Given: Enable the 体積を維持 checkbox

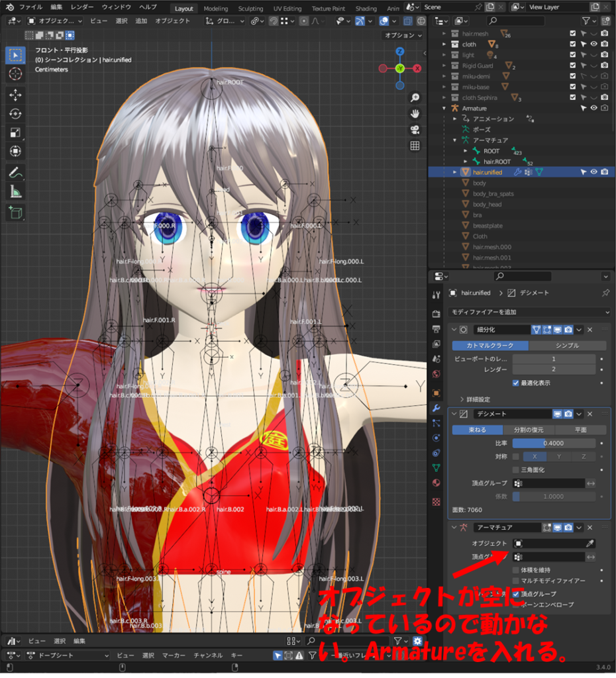Looking at the screenshot, I should tap(515, 570).
